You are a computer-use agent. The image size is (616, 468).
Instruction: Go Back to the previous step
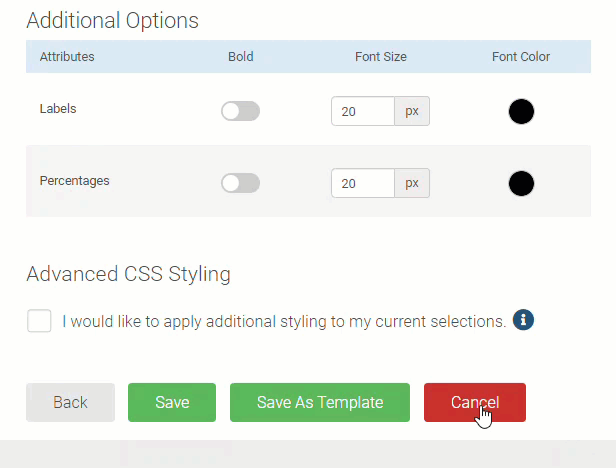click(x=70, y=402)
